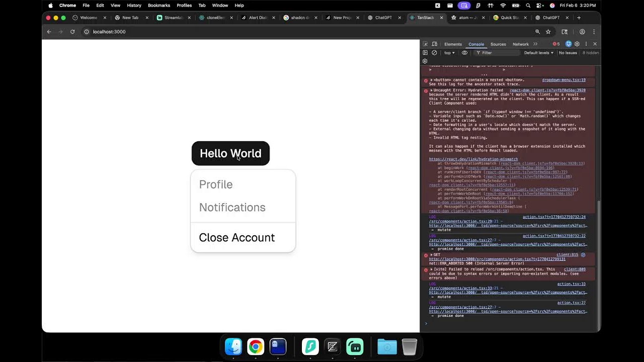Viewport: 644px width, 362px height.
Task: Open Chrome from the Dock
Action: click(x=256, y=346)
